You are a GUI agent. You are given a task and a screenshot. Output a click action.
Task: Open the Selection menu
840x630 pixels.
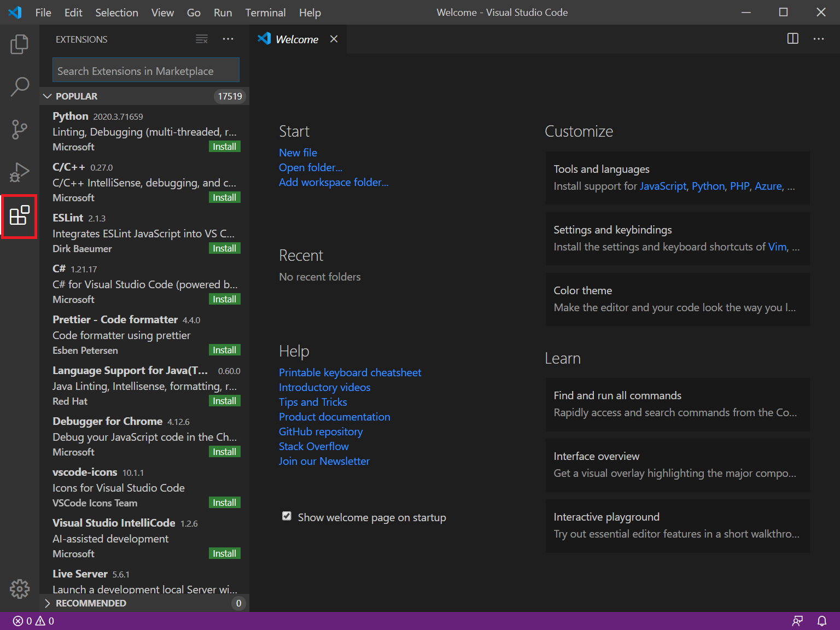116,12
